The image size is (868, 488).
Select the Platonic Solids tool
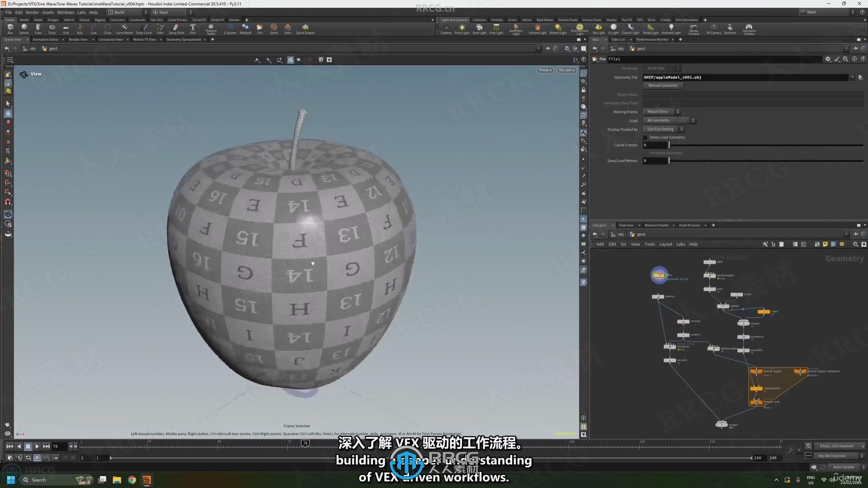[211, 29]
